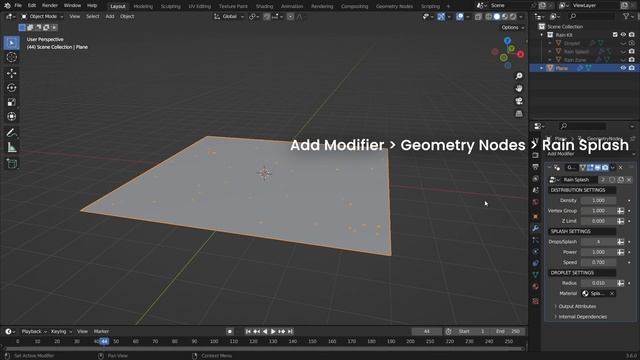640x360 pixels.
Task: Choose the Move tool
Action: (x=11, y=73)
